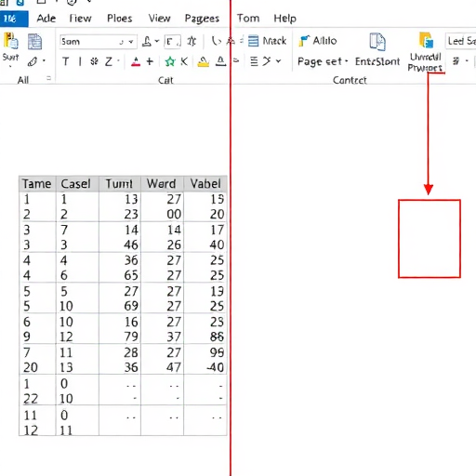Click the crossed-arrows icon right of lines icon
476x476 pixels.
click(x=267, y=61)
